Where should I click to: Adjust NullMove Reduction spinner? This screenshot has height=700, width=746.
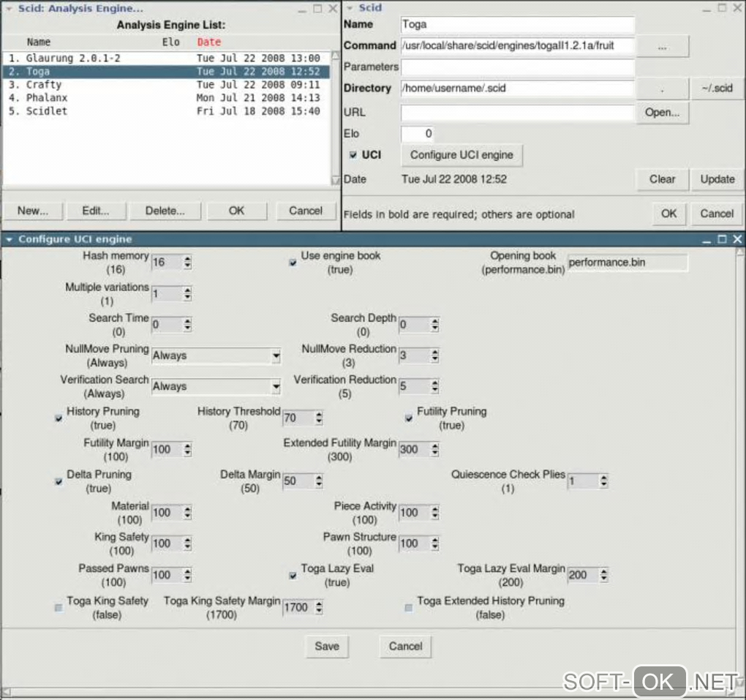pyautogui.click(x=419, y=356)
